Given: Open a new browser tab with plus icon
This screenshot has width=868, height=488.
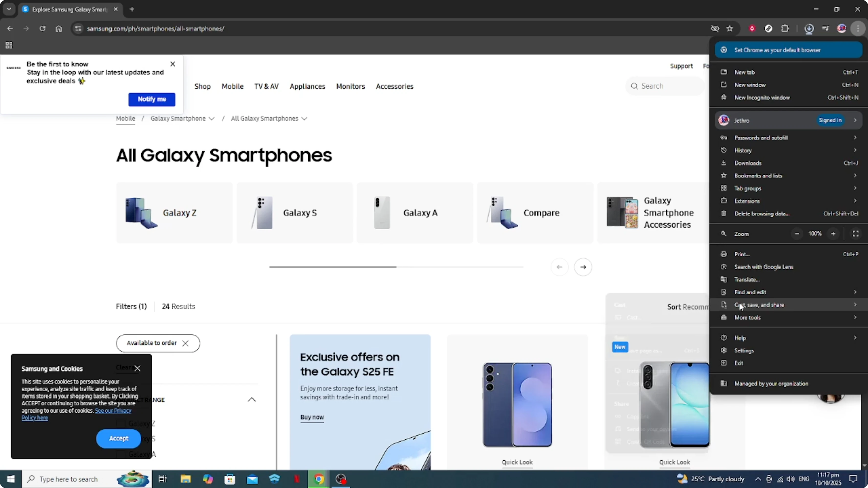Looking at the screenshot, I should pyautogui.click(x=132, y=9).
